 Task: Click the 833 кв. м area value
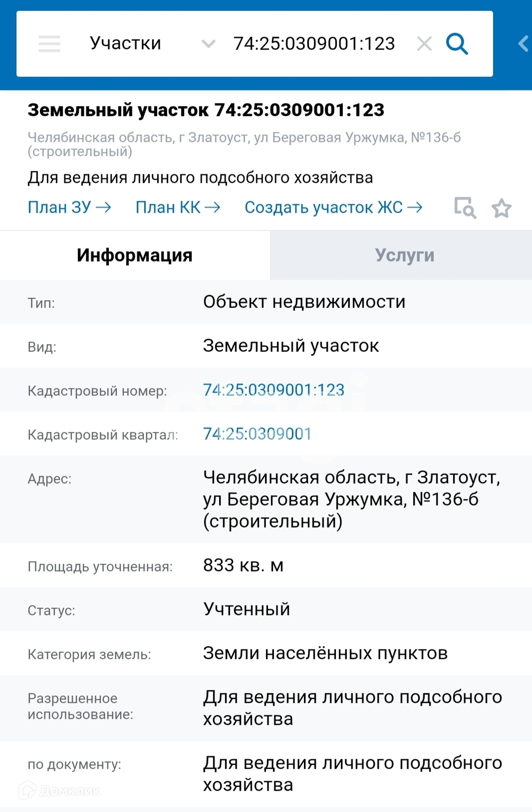click(x=243, y=565)
